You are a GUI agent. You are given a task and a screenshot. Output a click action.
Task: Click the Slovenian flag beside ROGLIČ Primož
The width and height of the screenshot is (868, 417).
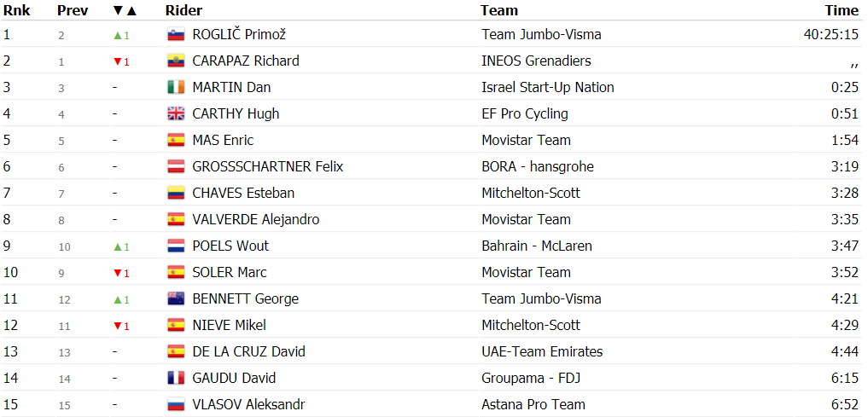tap(176, 35)
